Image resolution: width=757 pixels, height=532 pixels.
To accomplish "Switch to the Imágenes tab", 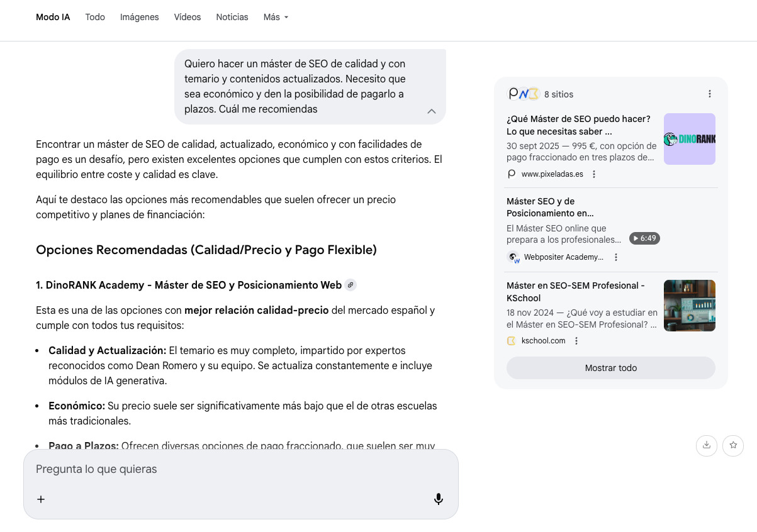I will coord(139,17).
